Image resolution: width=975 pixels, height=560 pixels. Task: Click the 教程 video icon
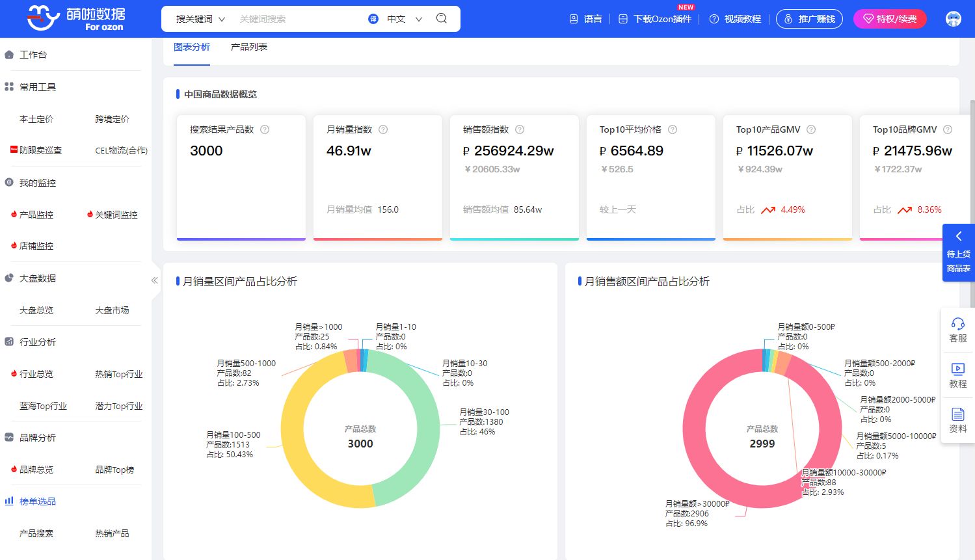tap(958, 369)
